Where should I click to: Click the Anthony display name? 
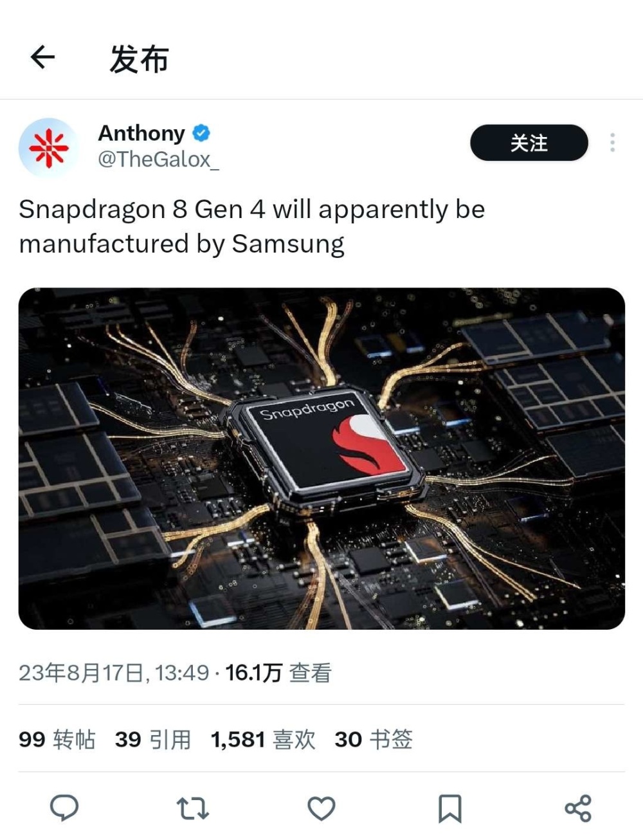click(141, 133)
